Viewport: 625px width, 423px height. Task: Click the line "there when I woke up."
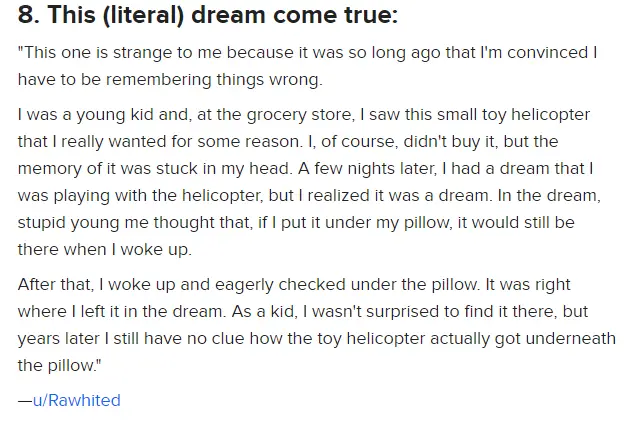[x=105, y=250]
